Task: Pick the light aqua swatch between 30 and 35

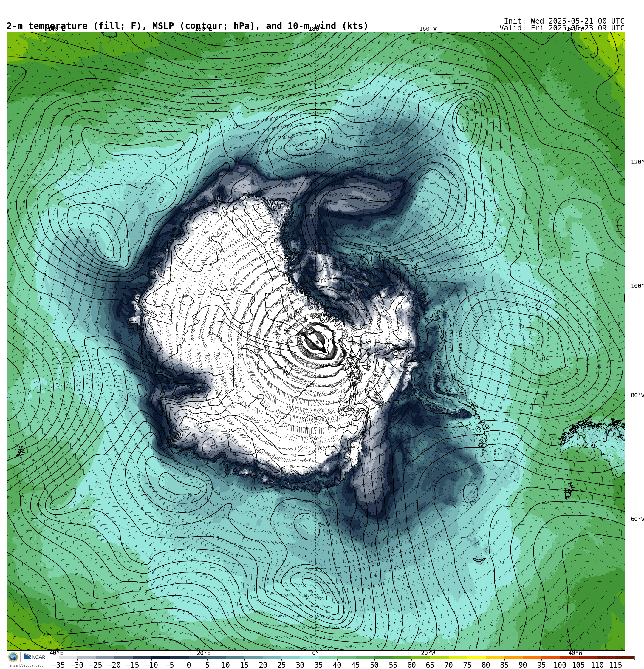Action: click(309, 657)
